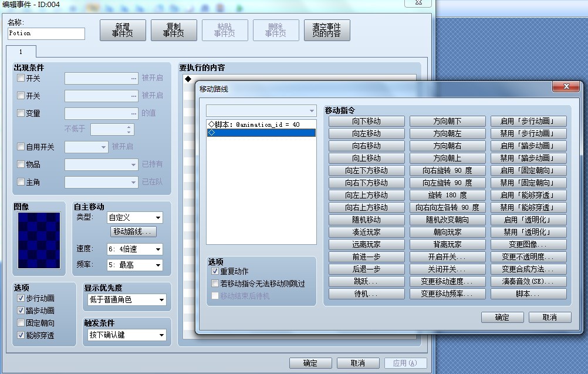Click the 复制事件页 button
This screenshot has width=588, height=374.
pos(174,30)
